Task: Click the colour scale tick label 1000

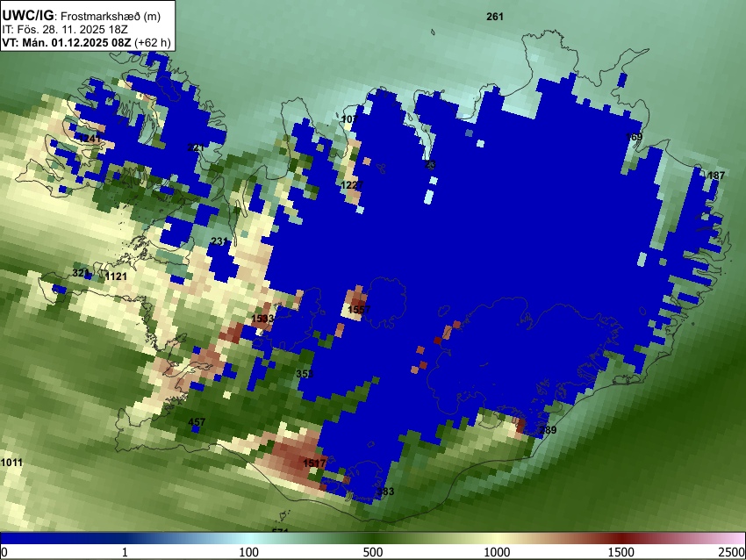Action: [x=497, y=552]
